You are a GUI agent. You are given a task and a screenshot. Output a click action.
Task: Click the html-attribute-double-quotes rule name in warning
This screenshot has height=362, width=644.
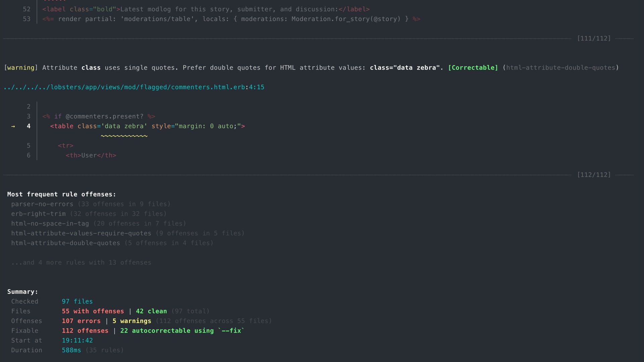tap(560, 68)
